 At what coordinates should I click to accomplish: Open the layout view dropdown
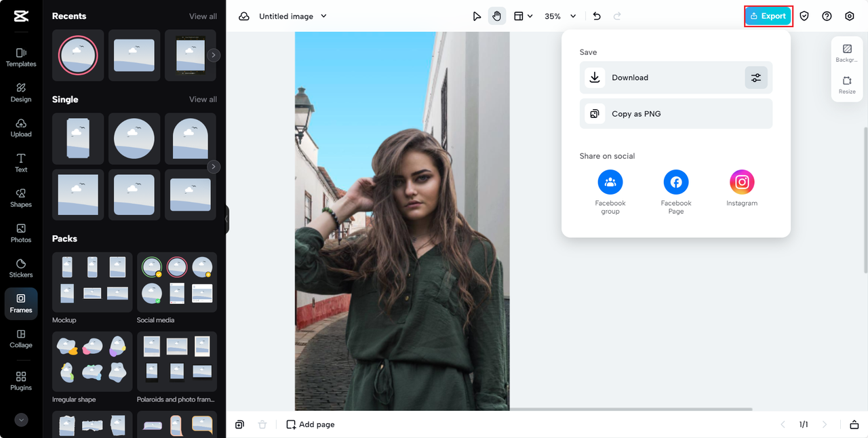(x=523, y=16)
